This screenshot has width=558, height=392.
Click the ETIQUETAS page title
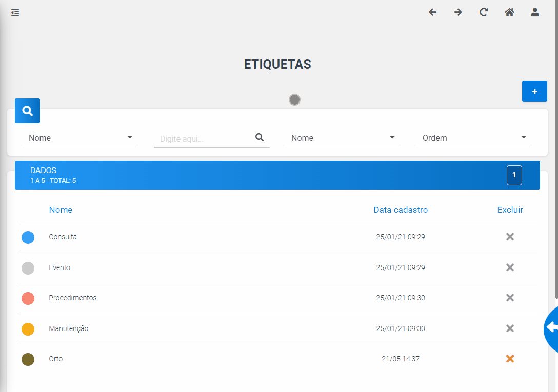pos(277,65)
